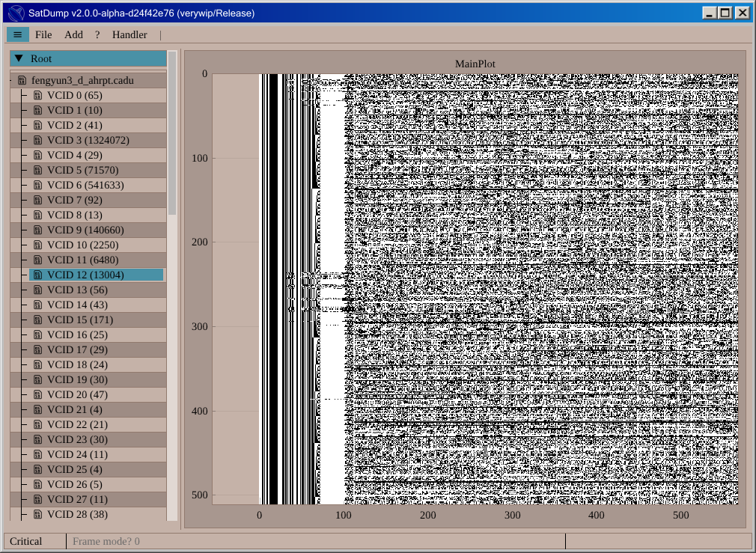
Task: Click the Critical status bar label
Action: pyautogui.click(x=26, y=541)
